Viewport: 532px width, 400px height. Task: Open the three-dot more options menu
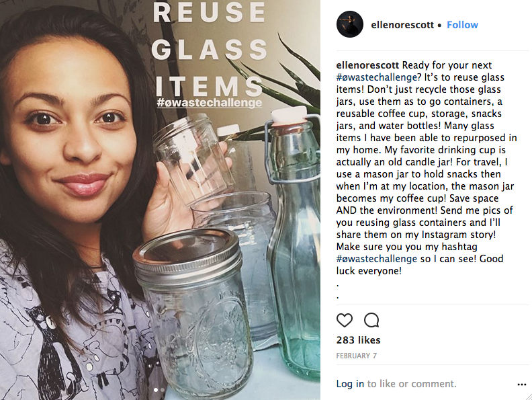click(x=522, y=385)
